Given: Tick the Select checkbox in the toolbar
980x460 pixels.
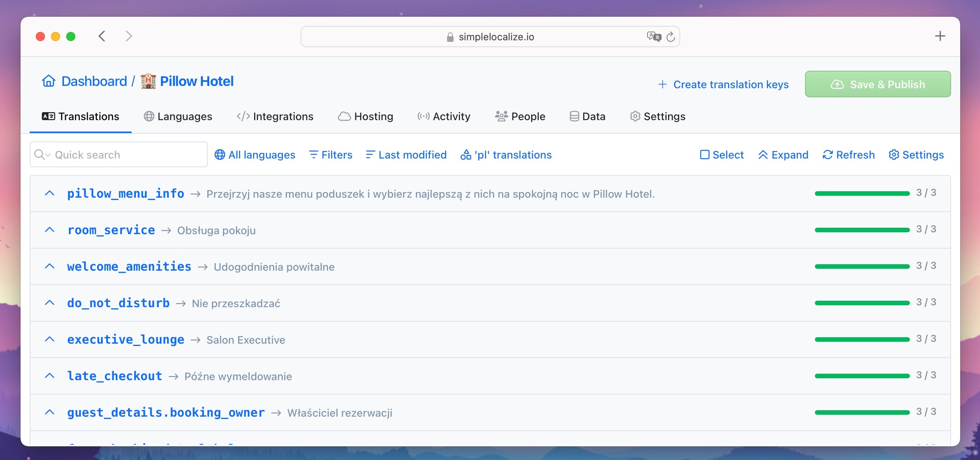Looking at the screenshot, I should coord(705,154).
